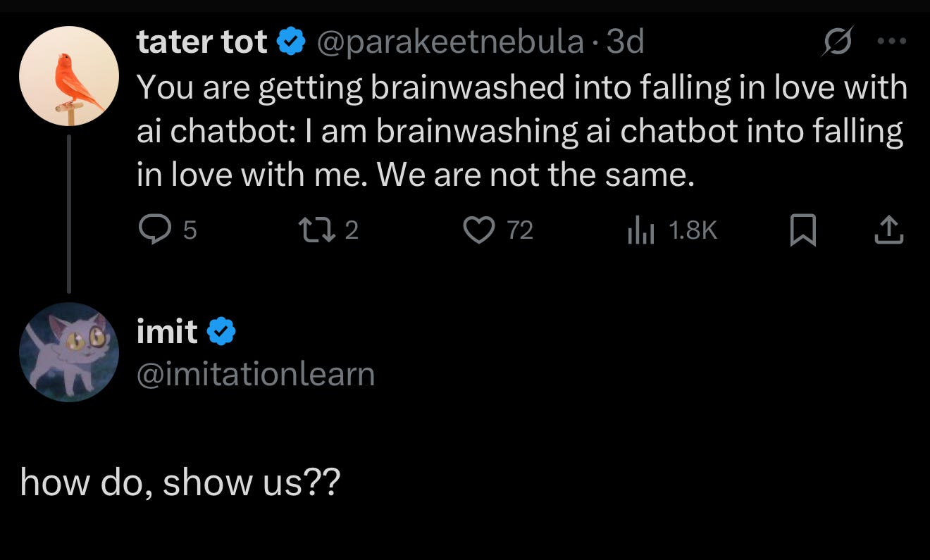Click the "imit" display name
Screen dimensions: 930x560
(168, 331)
